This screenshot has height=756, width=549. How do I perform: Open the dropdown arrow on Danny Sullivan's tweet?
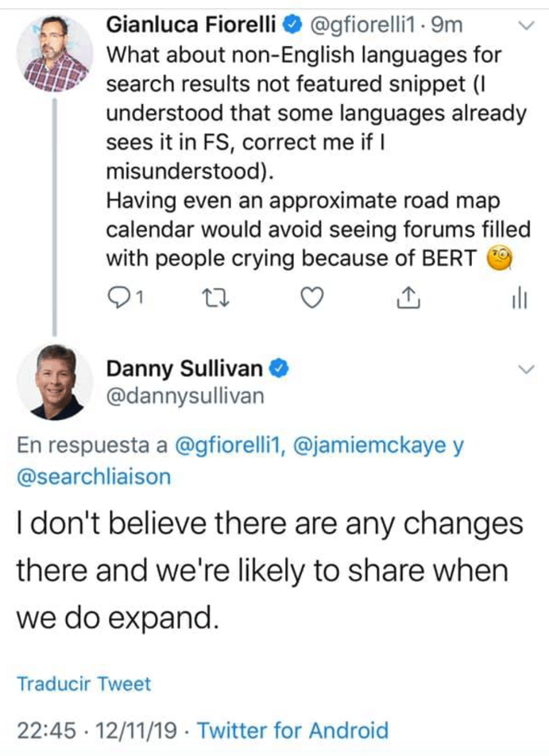[525, 368]
